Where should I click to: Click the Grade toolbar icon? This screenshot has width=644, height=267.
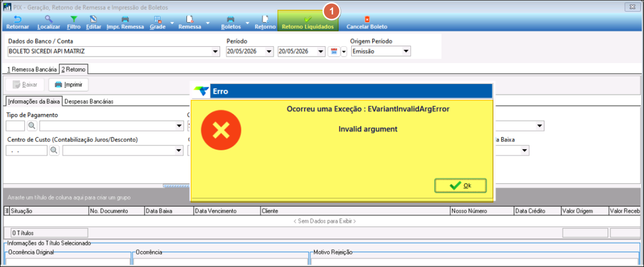(158, 19)
